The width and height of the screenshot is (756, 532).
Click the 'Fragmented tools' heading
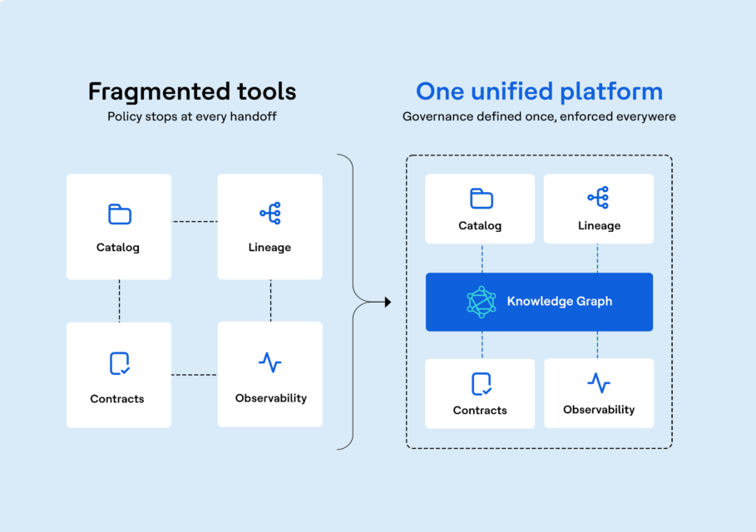192,91
